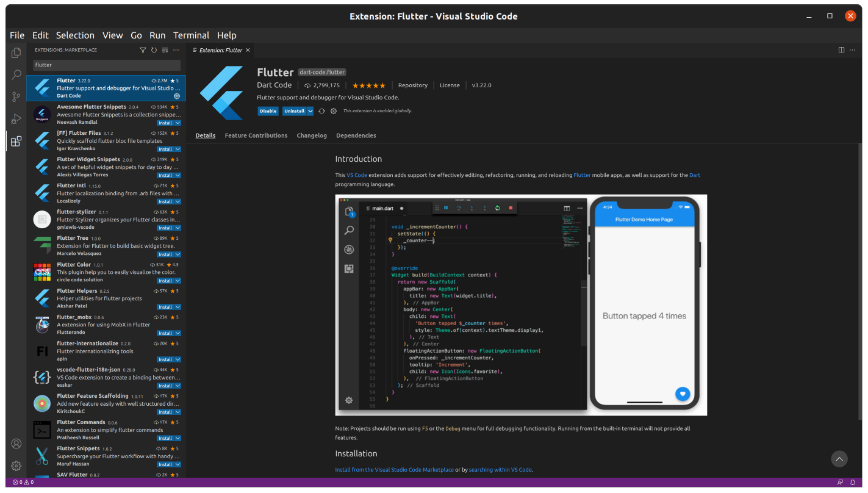
Task: Open the Source Control view
Action: 16,96
